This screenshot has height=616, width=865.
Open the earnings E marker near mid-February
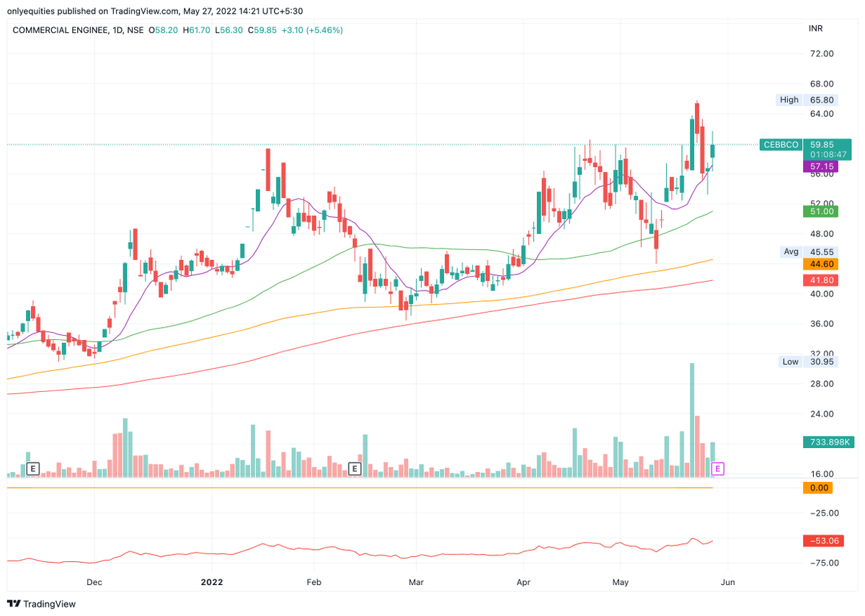click(354, 469)
